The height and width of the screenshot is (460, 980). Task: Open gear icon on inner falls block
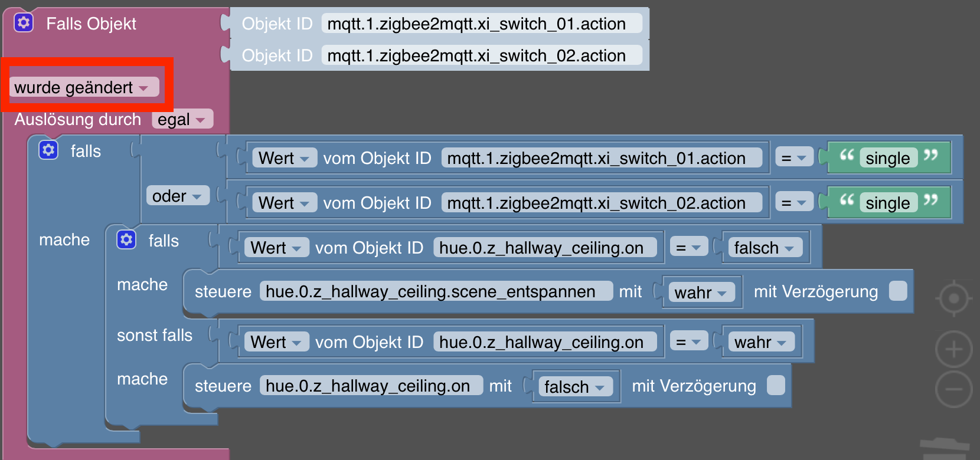[x=126, y=239]
